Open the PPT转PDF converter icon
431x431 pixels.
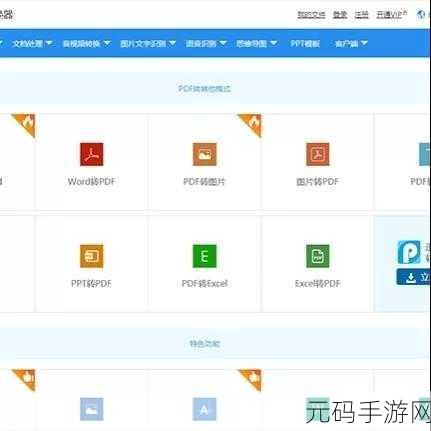[92, 256]
